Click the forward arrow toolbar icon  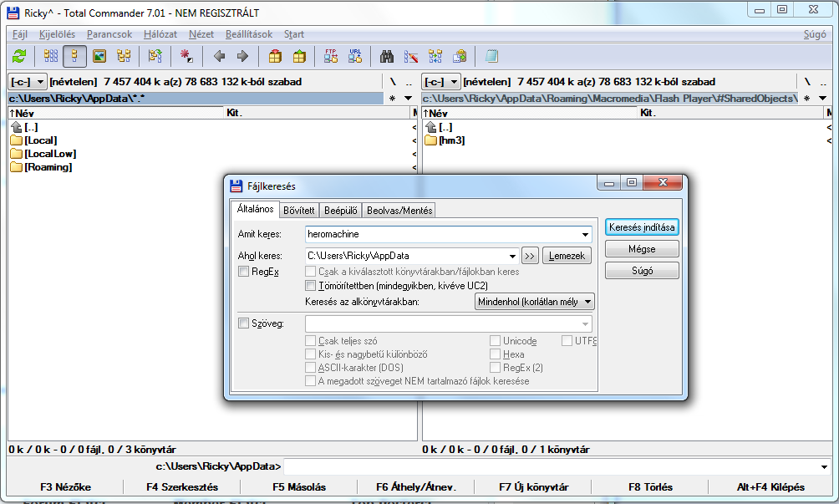[x=242, y=56]
